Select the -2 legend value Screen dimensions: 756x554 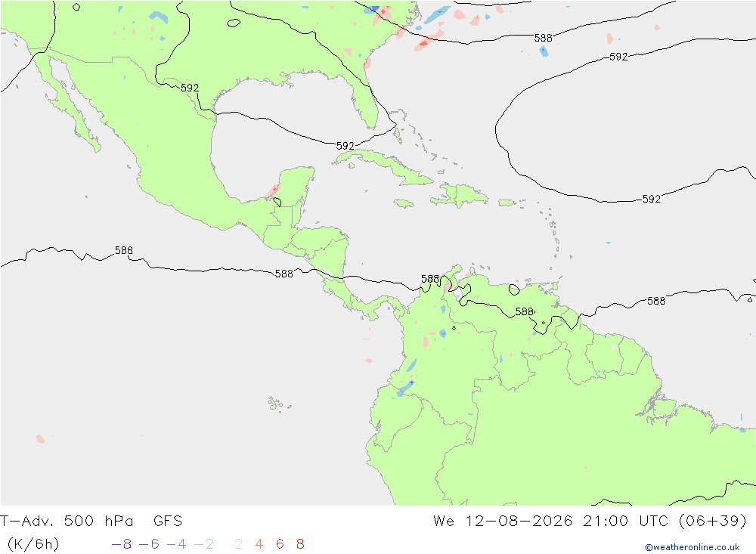click(x=204, y=544)
